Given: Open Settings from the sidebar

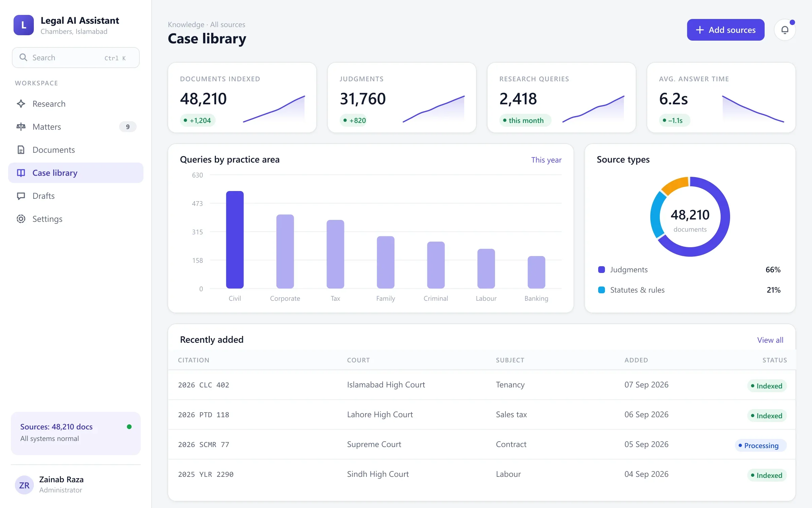Looking at the screenshot, I should click(76, 219).
